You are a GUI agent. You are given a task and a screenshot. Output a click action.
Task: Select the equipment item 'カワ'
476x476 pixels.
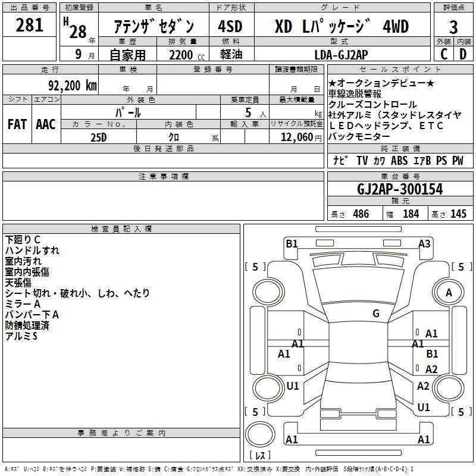pos(379,160)
